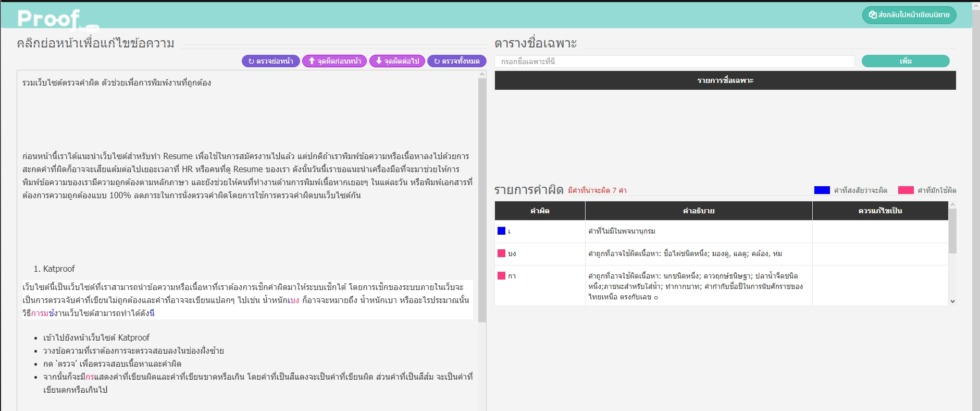Image resolution: width=980 pixels, height=411 pixels.
Task: Focus the 'กรอกชื่อเฉพาะที่นี่' proper name field
Action: click(x=674, y=61)
